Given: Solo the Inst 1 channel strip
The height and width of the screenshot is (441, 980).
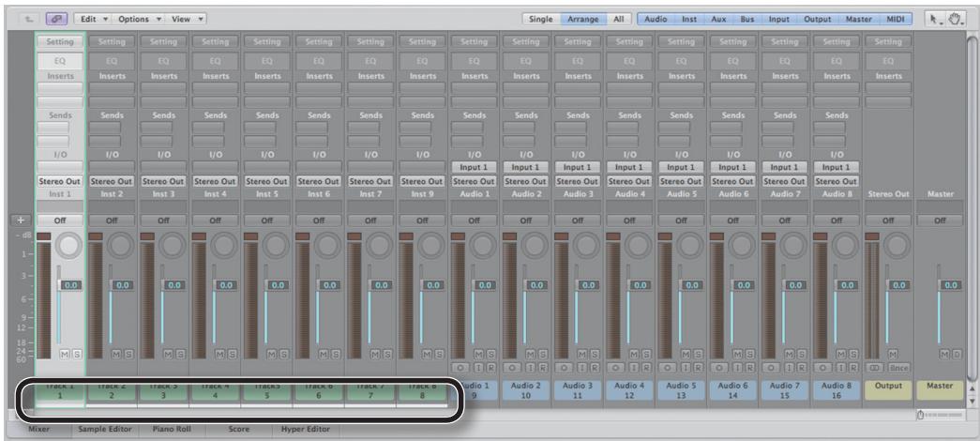Looking at the screenshot, I should 76,355.
